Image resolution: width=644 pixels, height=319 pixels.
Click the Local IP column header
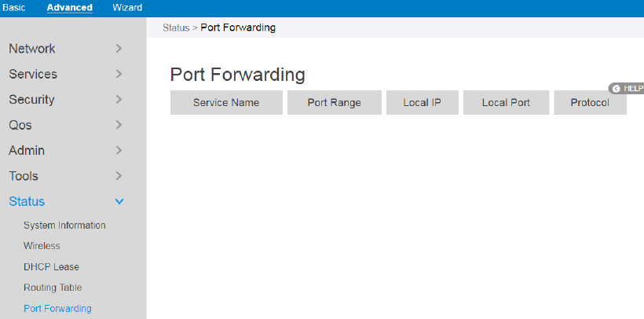point(422,103)
